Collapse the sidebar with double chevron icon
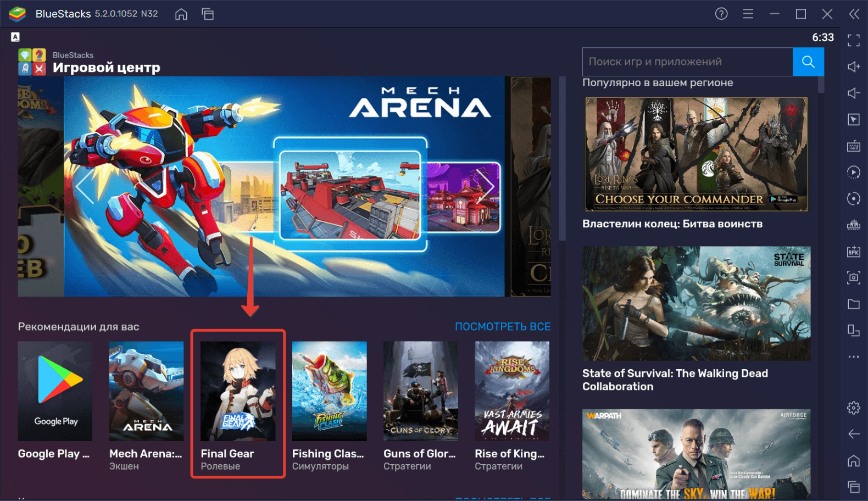Image resolution: width=868 pixels, height=501 pixels. point(854,14)
